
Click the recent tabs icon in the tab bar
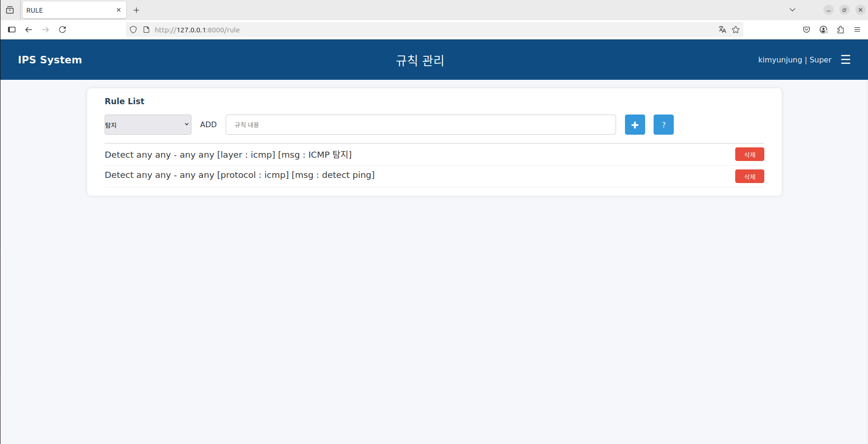click(x=10, y=10)
